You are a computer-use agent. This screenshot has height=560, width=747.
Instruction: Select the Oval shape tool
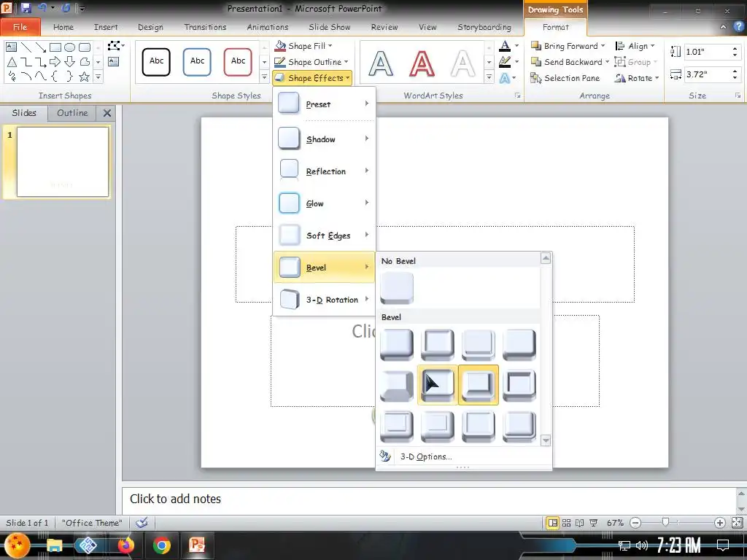coord(69,47)
